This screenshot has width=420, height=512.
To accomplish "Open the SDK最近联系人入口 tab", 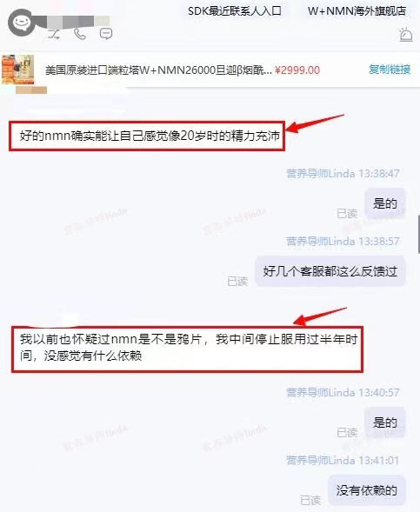I will coord(235,11).
